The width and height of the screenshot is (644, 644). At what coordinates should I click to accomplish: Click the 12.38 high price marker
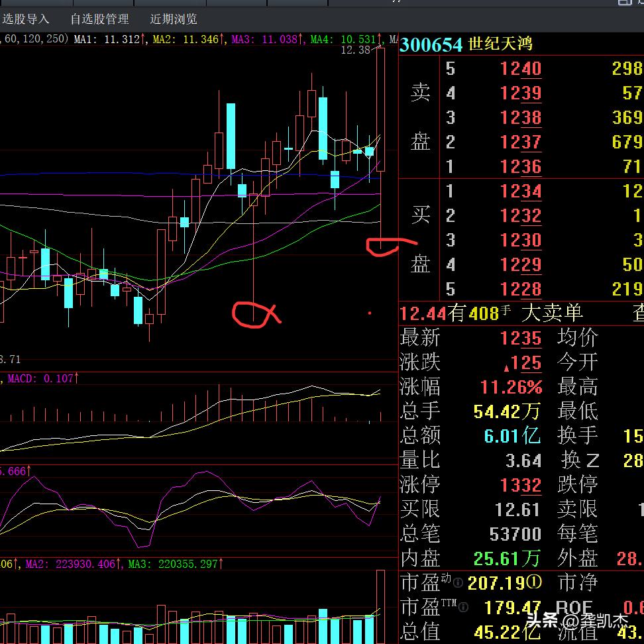(356, 50)
